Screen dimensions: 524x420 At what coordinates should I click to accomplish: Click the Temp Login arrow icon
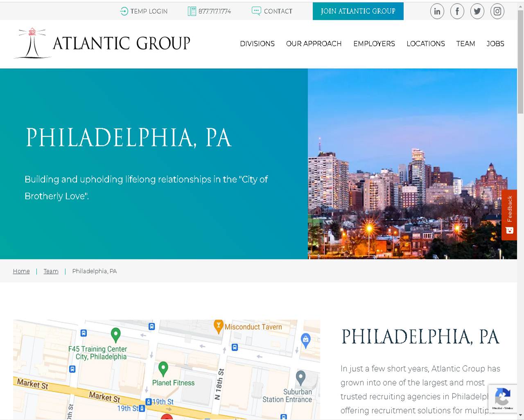124,11
